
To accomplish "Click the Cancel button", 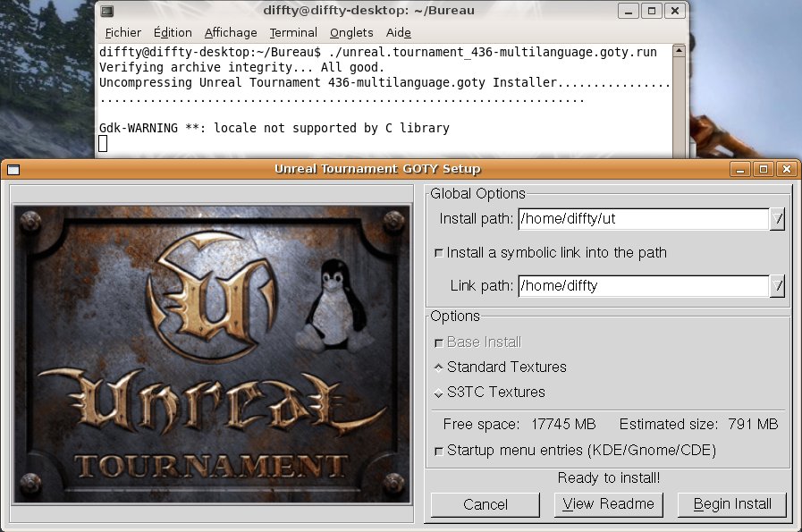I will [x=485, y=505].
